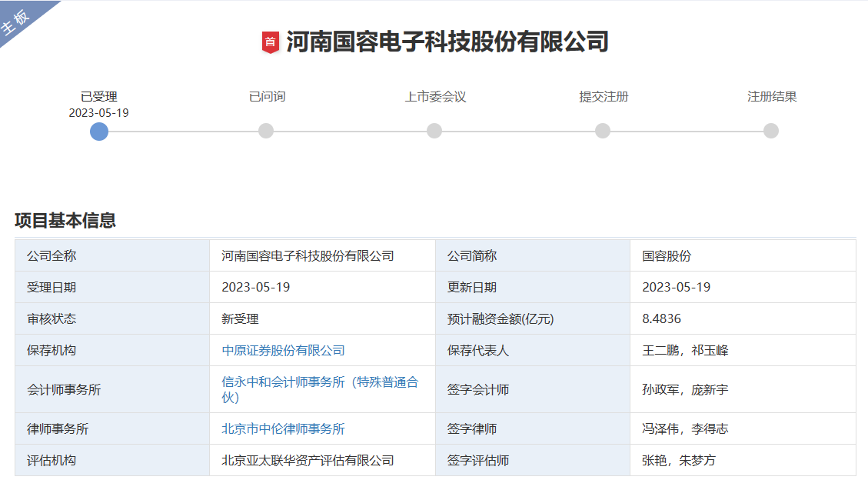The height and width of the screenshot is (480, 868).
Task: Click the 公司简称 label cell
Action: pos(533,256)
